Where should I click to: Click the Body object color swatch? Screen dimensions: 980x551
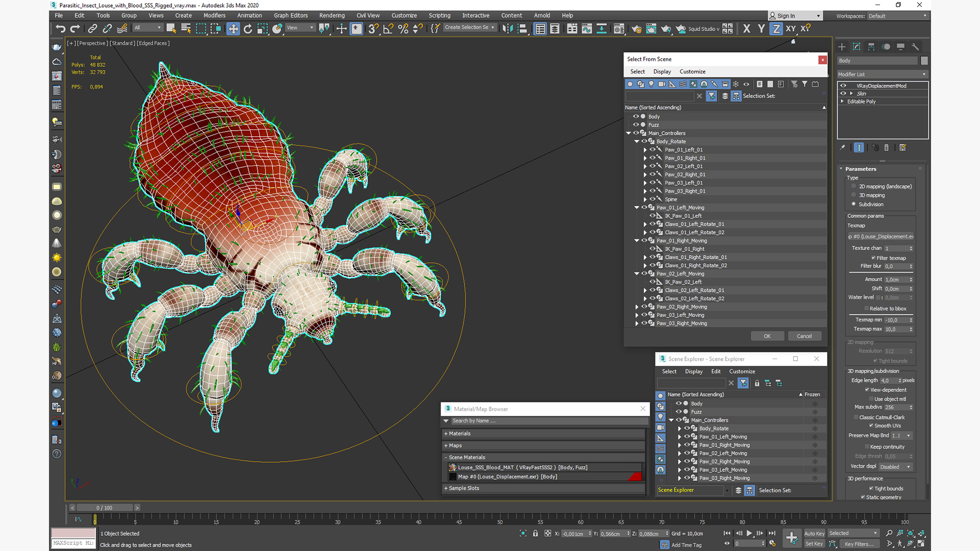click(924, 61)
